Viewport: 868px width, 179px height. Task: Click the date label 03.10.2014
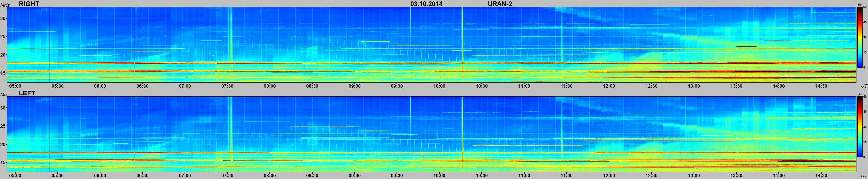tap(426, 4)
